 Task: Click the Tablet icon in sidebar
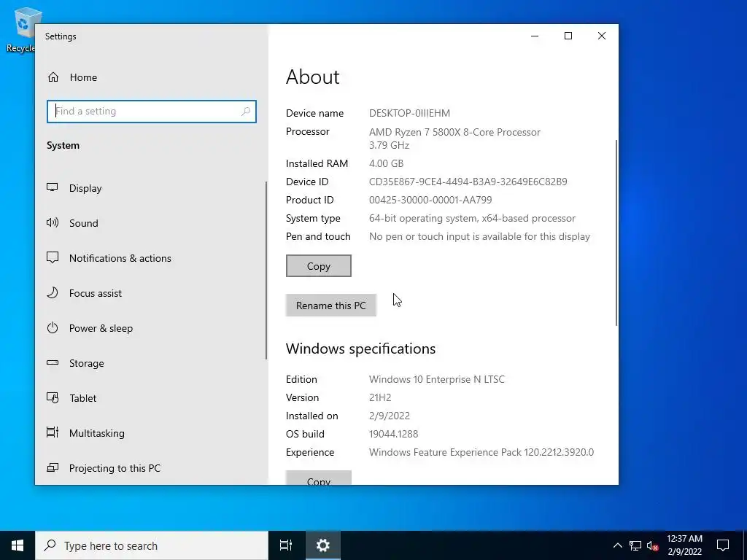pyautogui.click(x=53, y=397)
